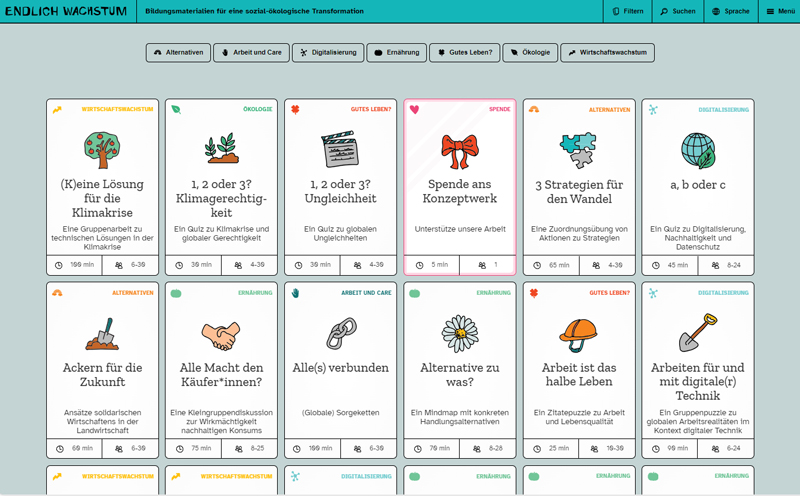This screenshot has width=800, height=496.
Task: Toggle the Alternativen category filter
Action: (x=178, y=52)
